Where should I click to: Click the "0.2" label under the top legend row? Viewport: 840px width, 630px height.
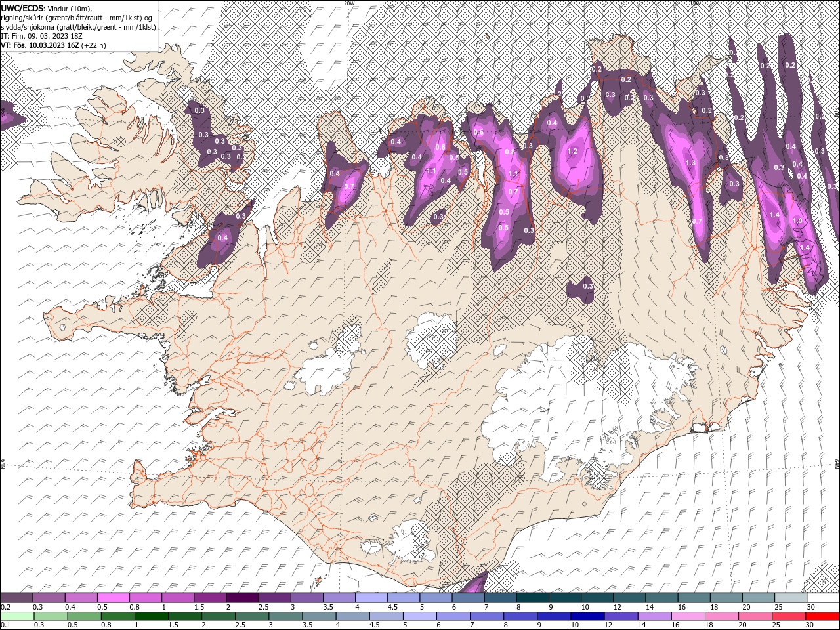click(x=5, y=607)
